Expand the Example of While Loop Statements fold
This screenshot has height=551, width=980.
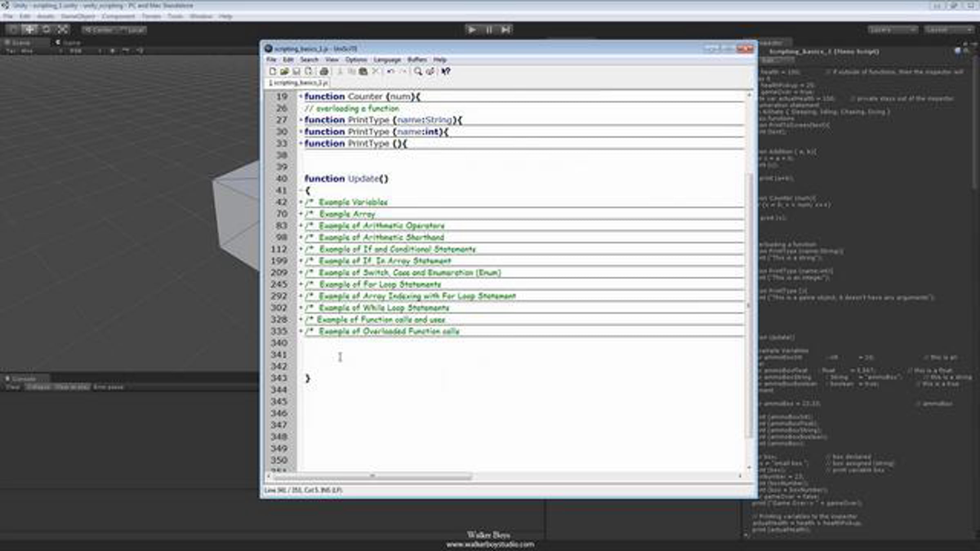301,308
